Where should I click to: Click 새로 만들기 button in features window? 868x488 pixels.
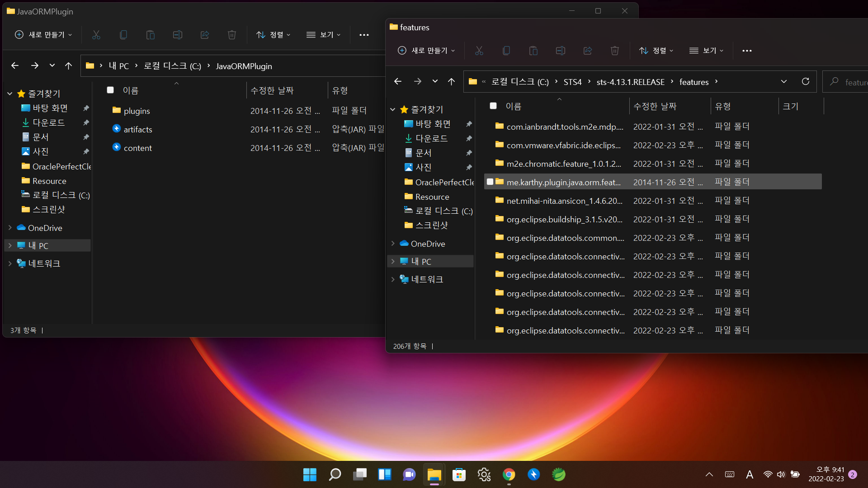(x=426, y=51)
